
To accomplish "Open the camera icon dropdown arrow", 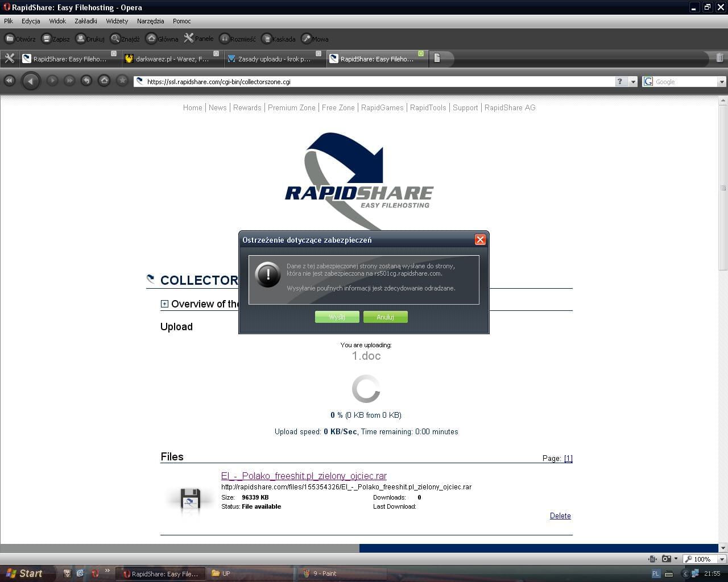I will tap(676, 559).
